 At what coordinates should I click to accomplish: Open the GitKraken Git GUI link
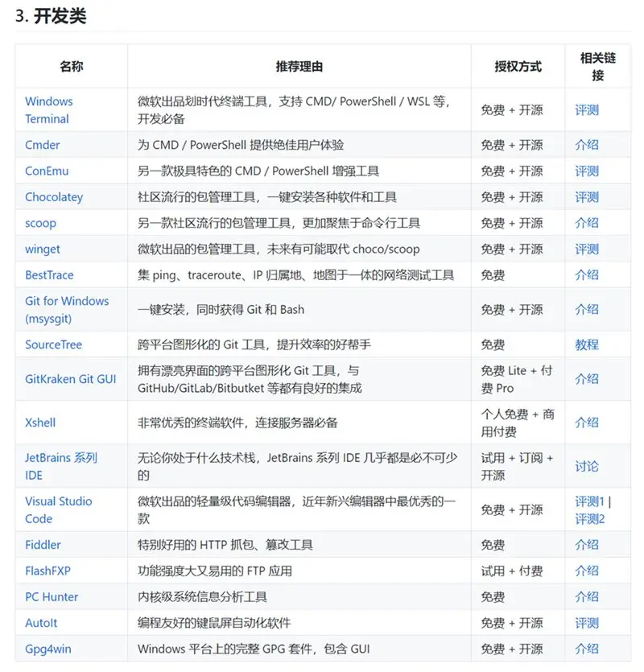[70, 379]
